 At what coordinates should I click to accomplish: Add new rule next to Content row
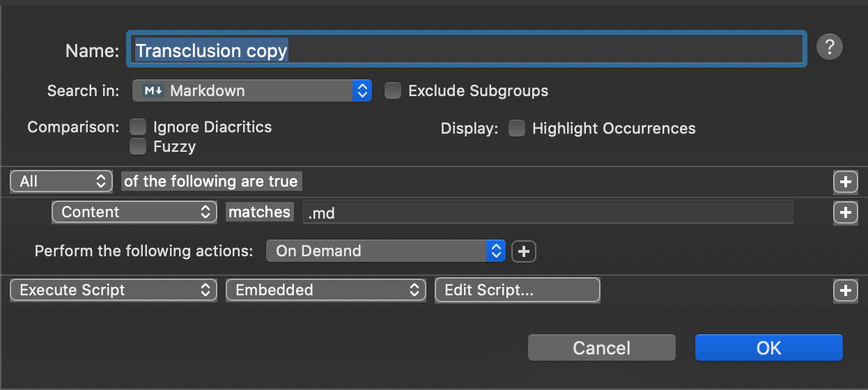click(x=845, y=212)
